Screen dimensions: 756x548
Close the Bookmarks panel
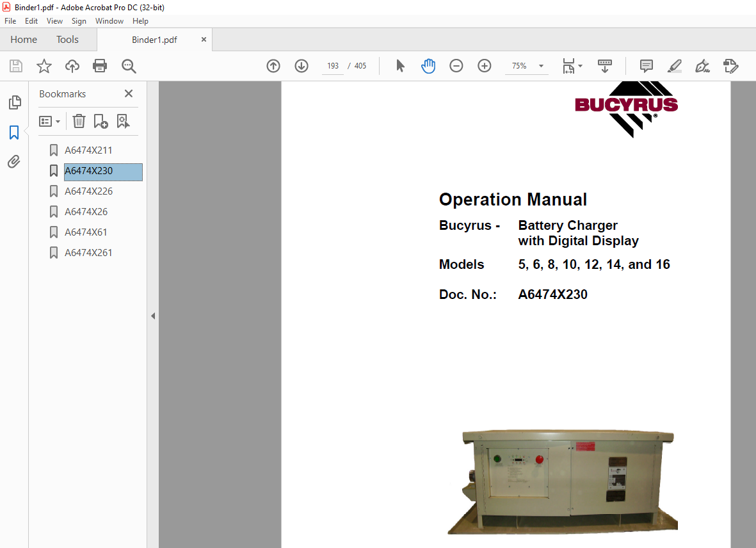(129, 93)
